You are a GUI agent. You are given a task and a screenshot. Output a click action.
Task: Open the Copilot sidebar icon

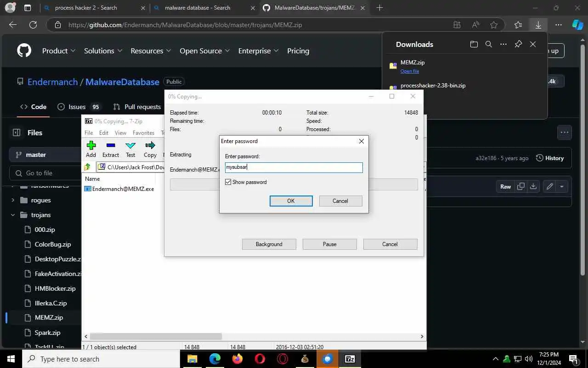click(x=577, y=25)
